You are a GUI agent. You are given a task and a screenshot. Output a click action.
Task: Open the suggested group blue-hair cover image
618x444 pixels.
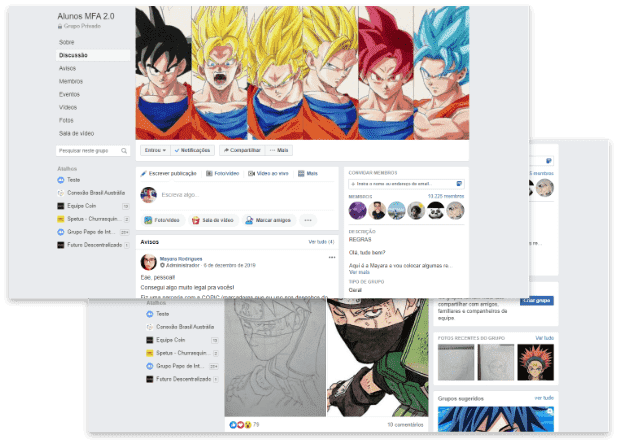click(x=496, y=419)
